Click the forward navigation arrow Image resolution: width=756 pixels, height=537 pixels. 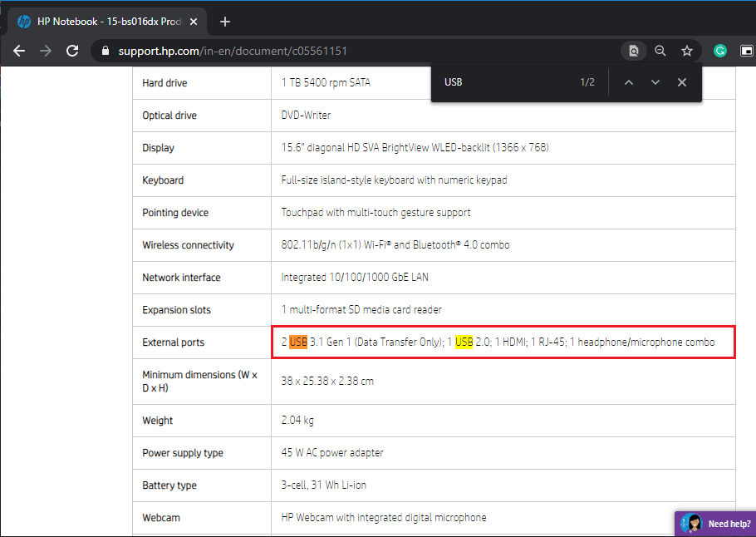(x=46, y=51)
